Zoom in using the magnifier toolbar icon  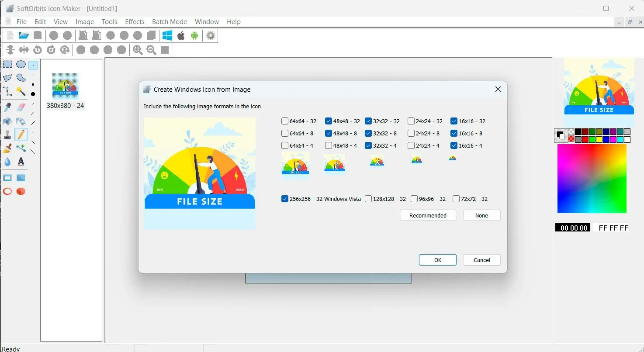click(x=137, y=50)
